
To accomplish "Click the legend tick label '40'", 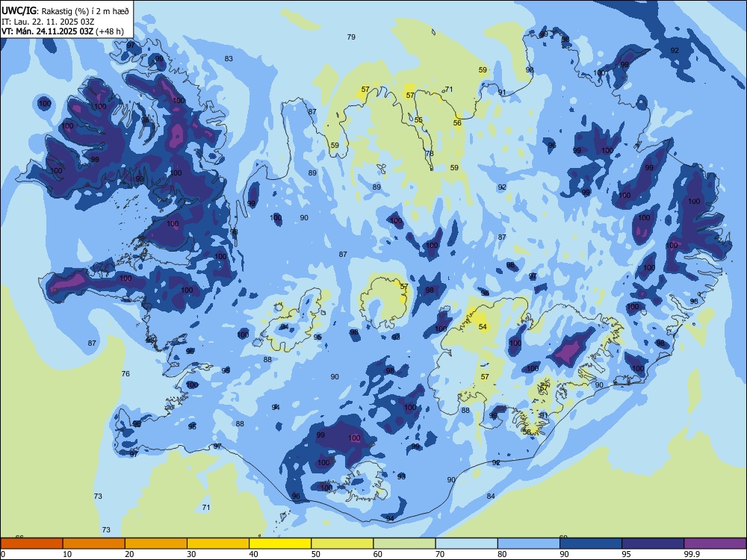I will (x=253, y=554).
